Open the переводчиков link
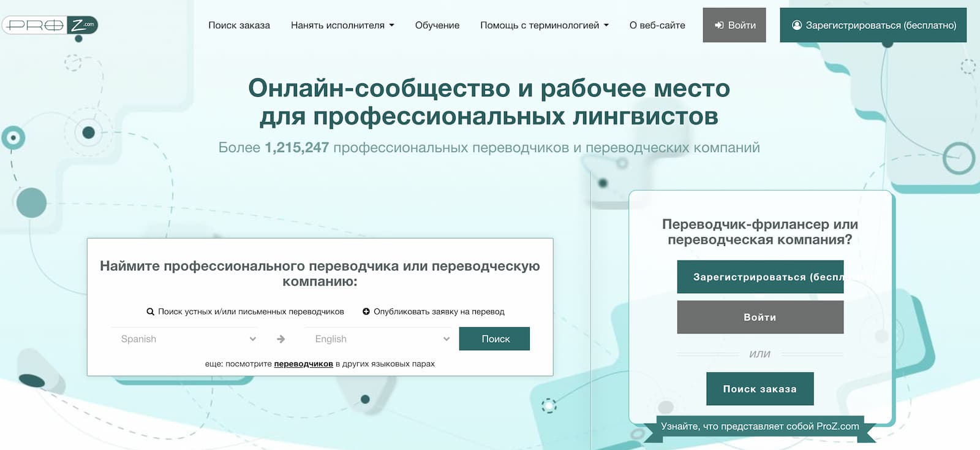The image size is (980, 450). [303, 364]
